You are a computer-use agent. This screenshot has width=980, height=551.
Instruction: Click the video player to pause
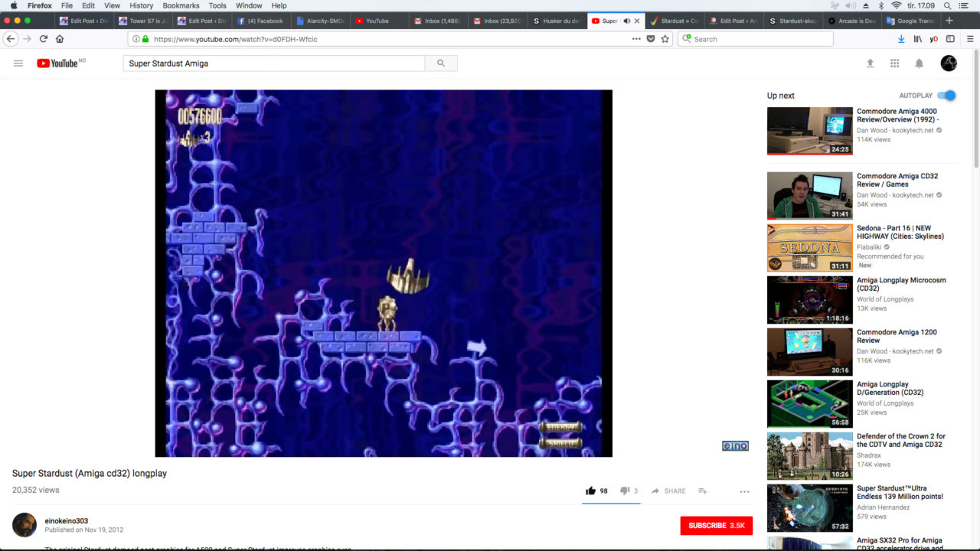[384, 273]
